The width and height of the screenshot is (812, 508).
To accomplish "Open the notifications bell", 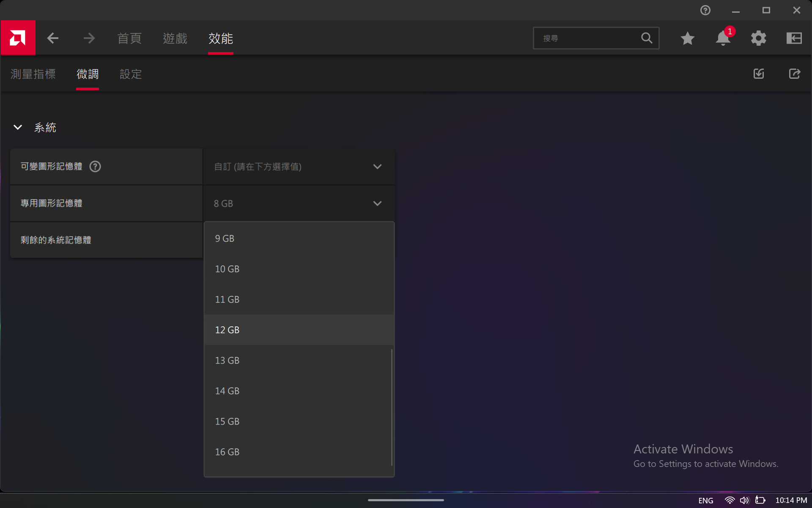I will pos(723,39).
